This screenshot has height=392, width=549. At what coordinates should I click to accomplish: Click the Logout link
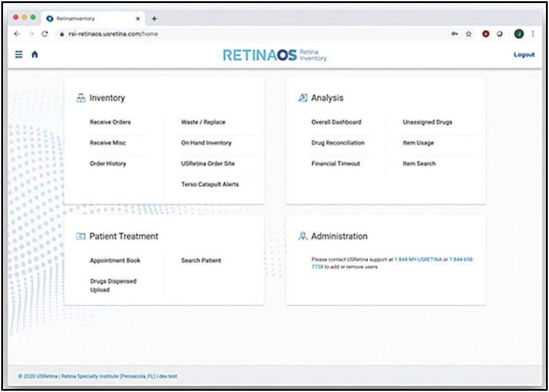[524, 54]
